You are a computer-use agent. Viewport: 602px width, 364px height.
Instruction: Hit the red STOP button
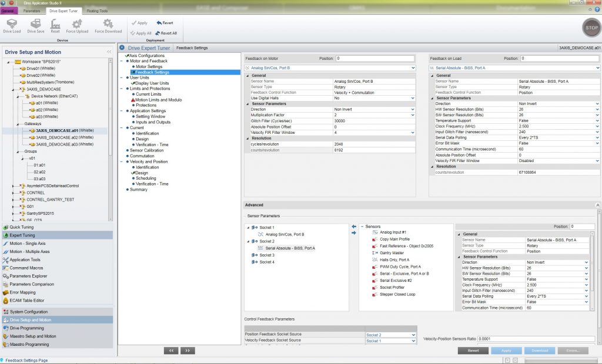tap(590, 28)
